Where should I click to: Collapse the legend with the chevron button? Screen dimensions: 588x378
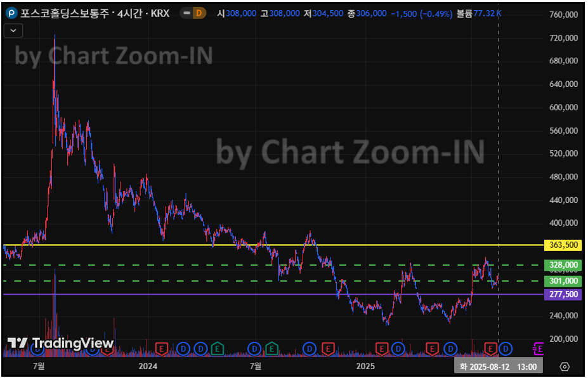point(13,30)
